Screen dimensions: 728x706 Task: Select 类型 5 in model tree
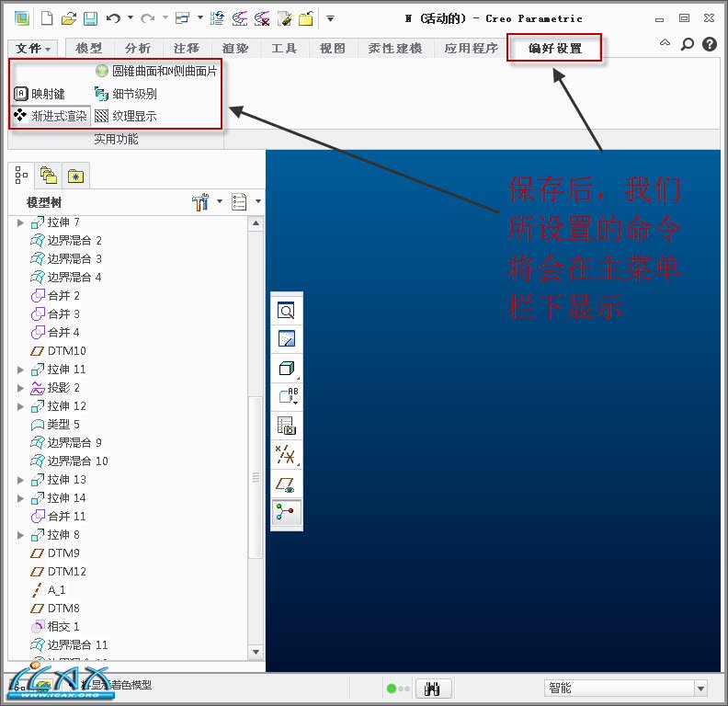point(55,425)
